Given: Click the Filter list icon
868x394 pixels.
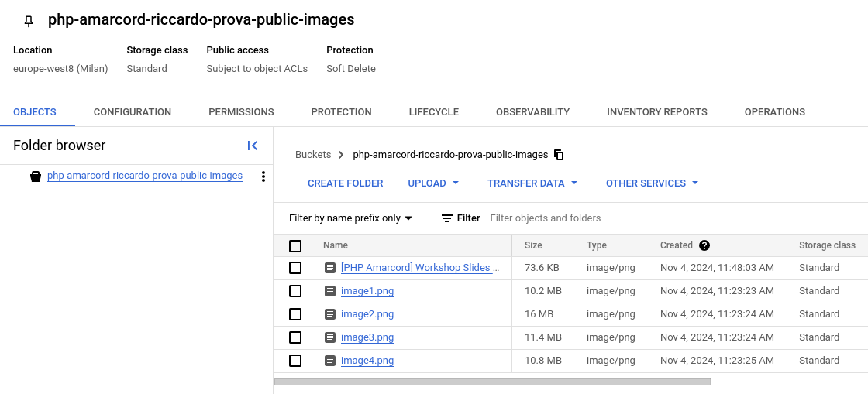Looking at the screenshot, I should pos(447,218).
